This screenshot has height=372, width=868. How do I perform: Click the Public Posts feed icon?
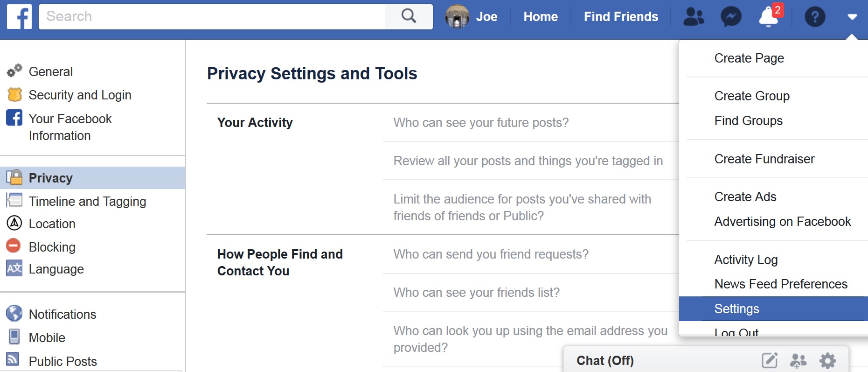click(x=13, y=359)
